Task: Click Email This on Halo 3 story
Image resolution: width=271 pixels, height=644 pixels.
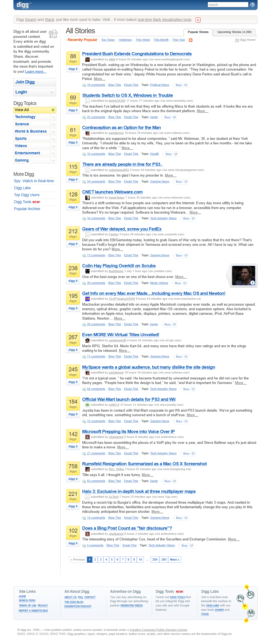Action: tap(131, 518)
